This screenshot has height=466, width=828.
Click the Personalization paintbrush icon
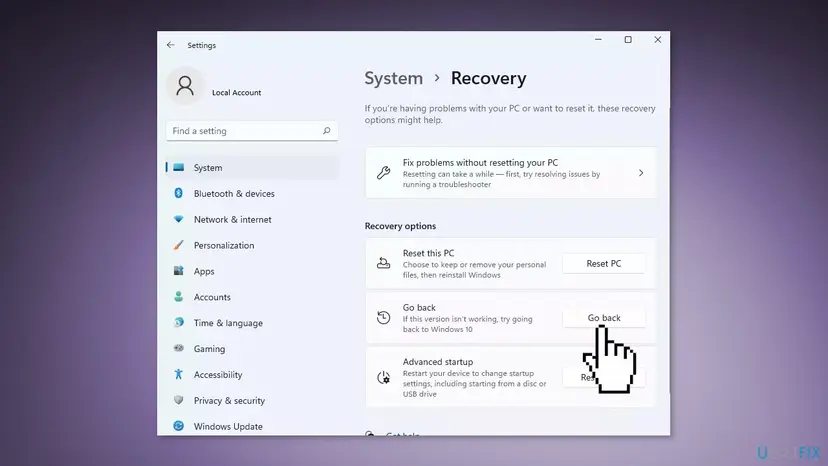click(178, 245)
